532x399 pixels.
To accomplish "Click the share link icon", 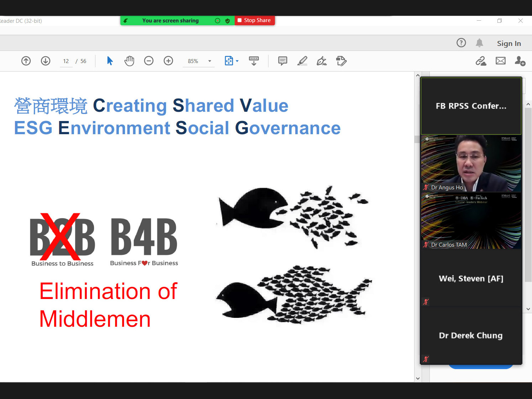I will (x=481, y=61).
